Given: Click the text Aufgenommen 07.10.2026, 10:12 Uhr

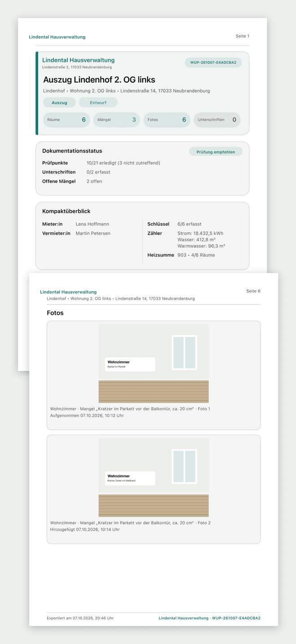Looking at the screenshot, I should coord(87,416).
